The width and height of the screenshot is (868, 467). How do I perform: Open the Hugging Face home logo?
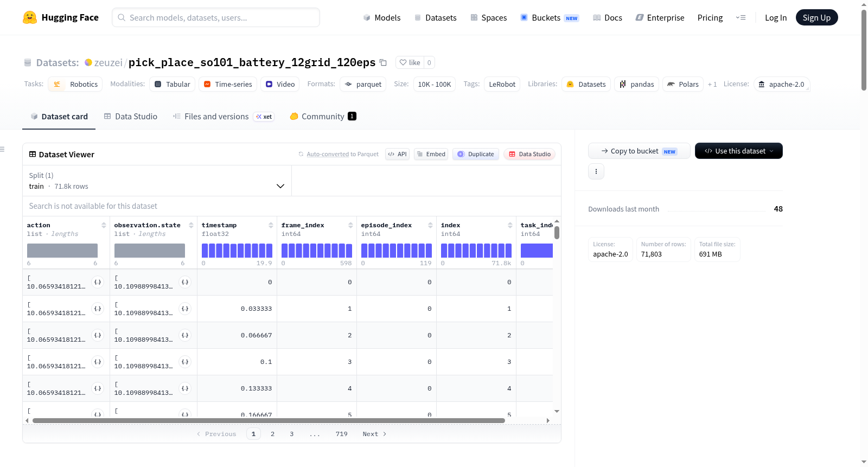61,17
